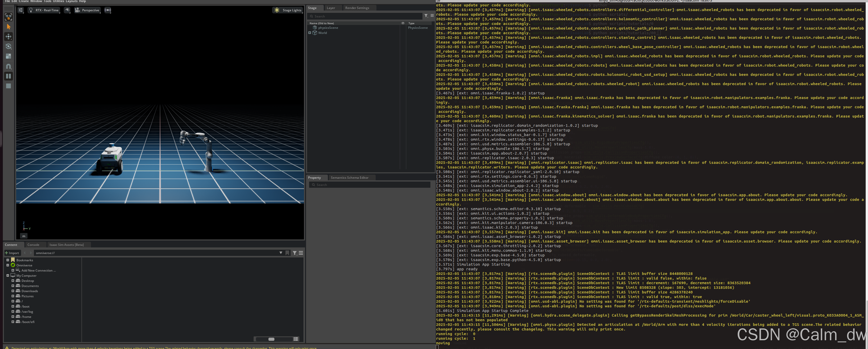Expand the Downloads folder node

[x=13, y=291]
